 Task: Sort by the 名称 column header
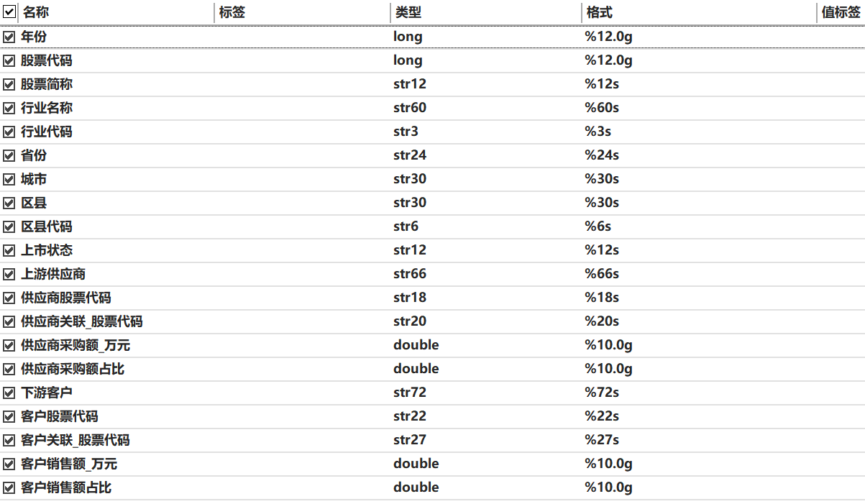pos(36,12)
